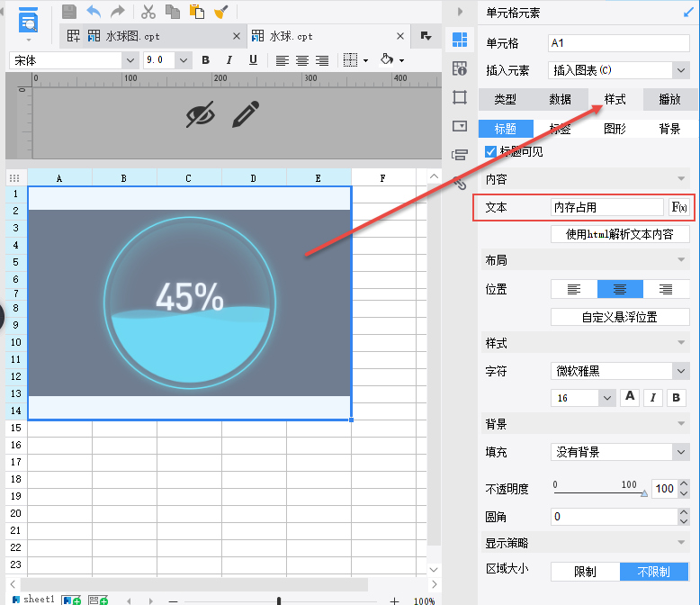Viewport: 700px width, 605px height.
Task: Toggle italic in font toolbar
Action: point(229,60)
